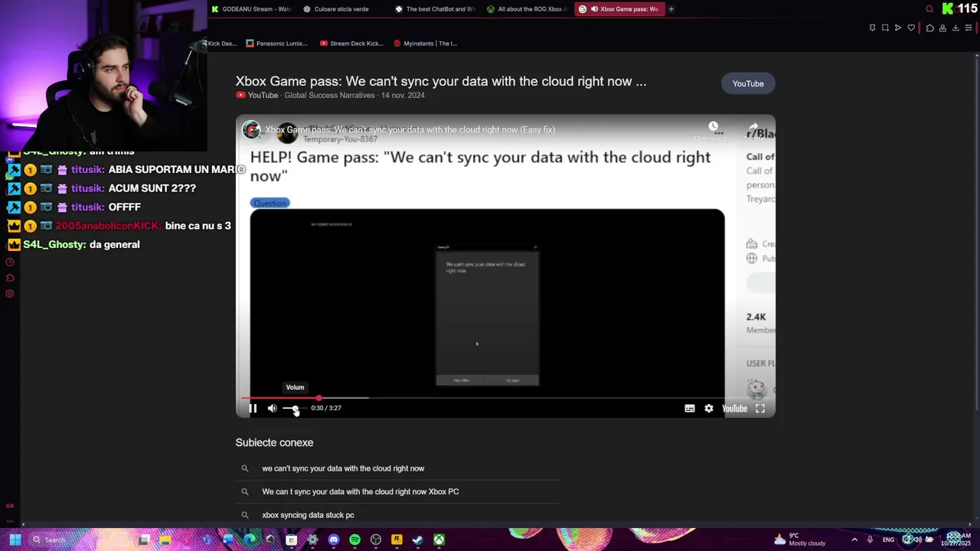Open a new browser tab

point(671,9)
